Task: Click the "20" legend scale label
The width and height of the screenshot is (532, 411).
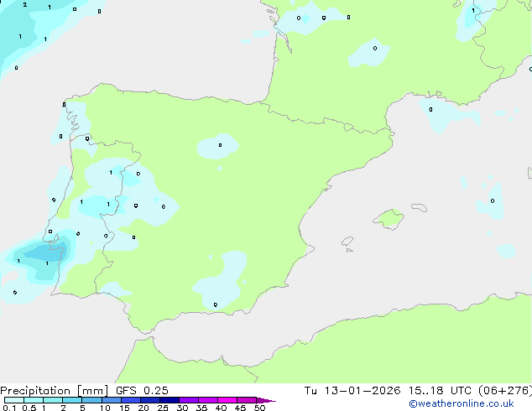Action: coord(143,408)
